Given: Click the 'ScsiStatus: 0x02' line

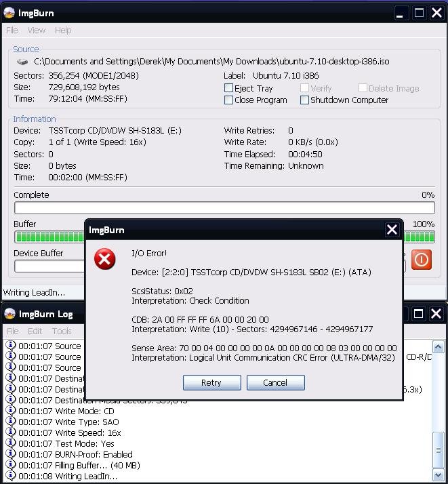Looking at the screenshot, I should pos(162,291).
